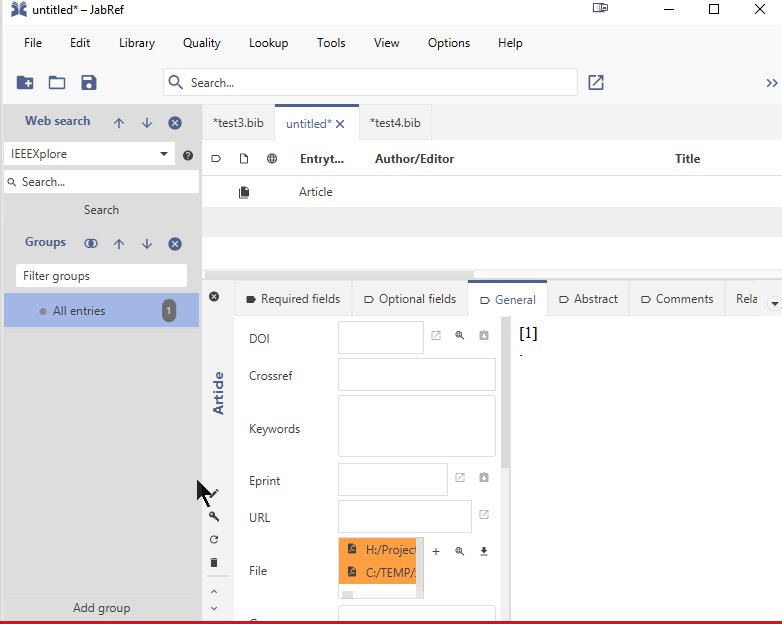782x624 pixels.
Task: Close the Web search panel
Action: (175, 123)
